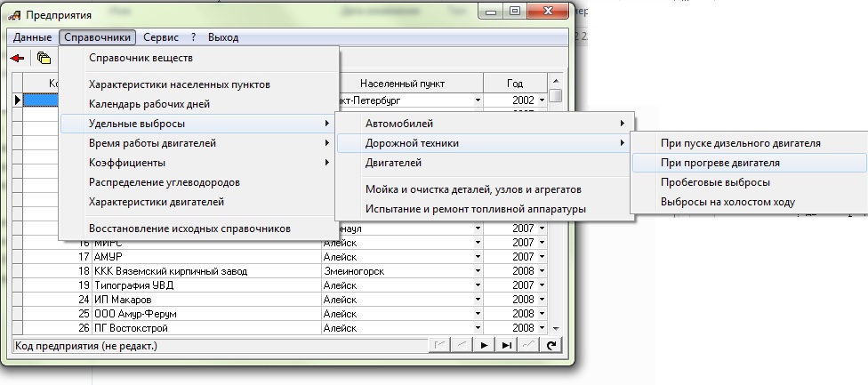Image resolution: width=868 pixels, height=385 pixels.
Task: Click the previous record navigator button
Action: click(462, 345)
